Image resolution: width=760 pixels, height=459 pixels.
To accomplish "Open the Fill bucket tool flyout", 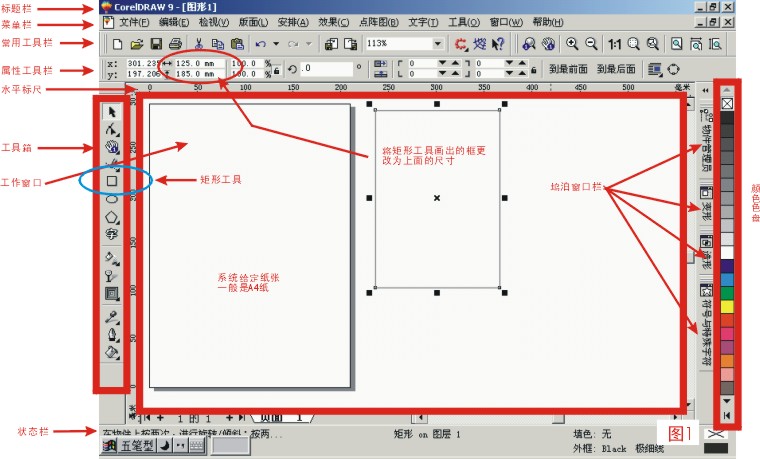I will pos(112,352).
